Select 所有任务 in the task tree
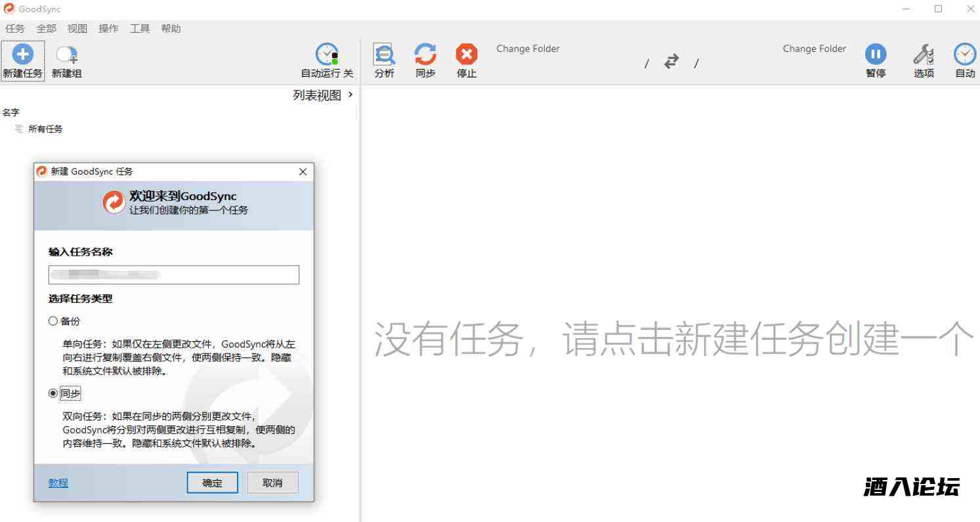Viewport: 980px width, 522px height. pos(45,129)
